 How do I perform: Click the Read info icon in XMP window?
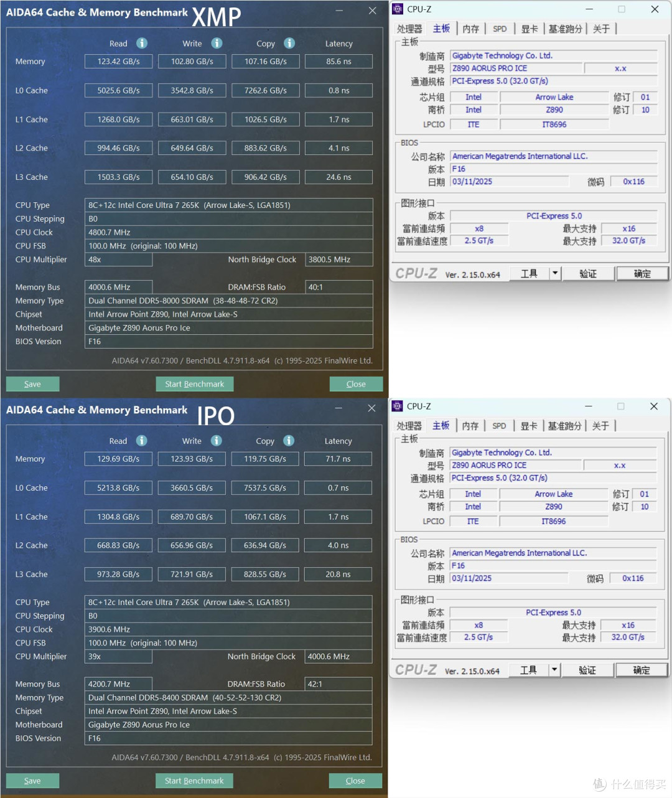(142, 43)
